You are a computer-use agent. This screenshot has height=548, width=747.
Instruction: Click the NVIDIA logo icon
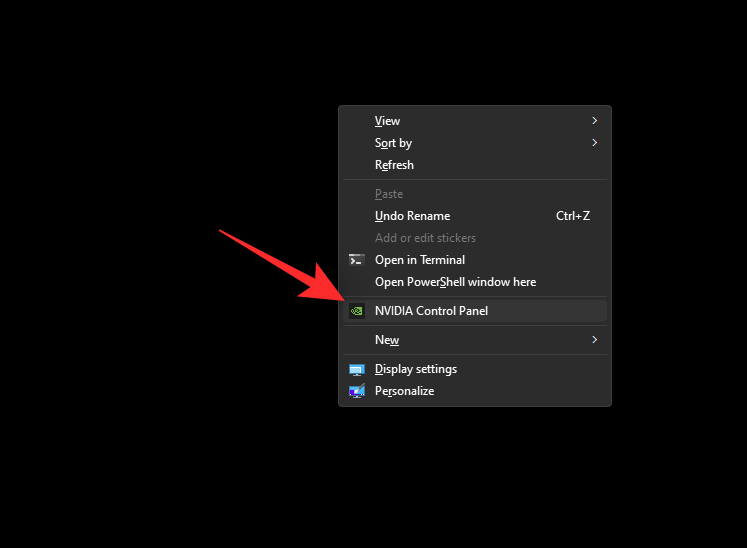(356, 311)
